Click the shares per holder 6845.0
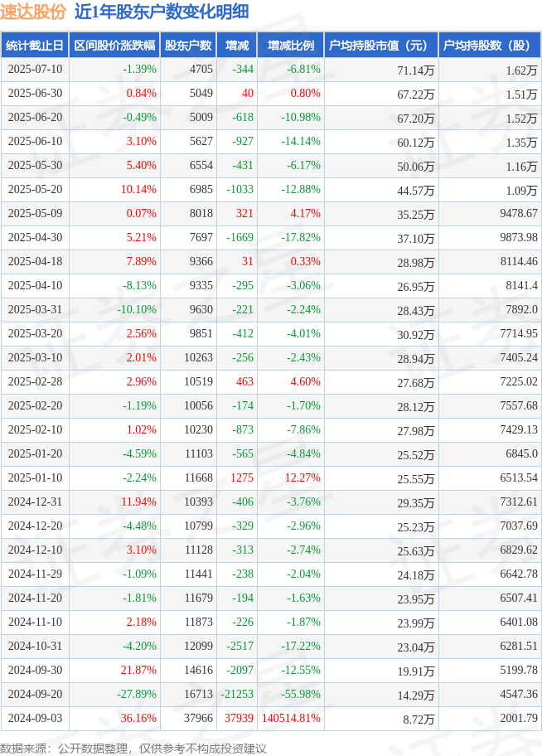The height and width of the screenshot is (756, 542). [x=521, y=453]
